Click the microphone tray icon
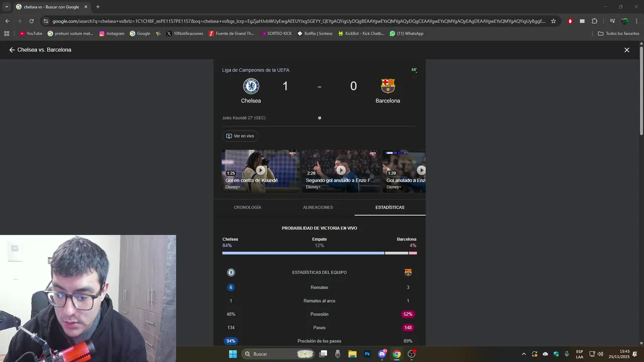The height and width of the screenshot is (362, 644). pos(567,354)
